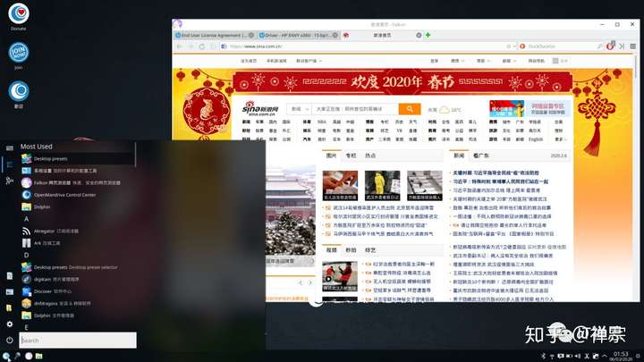Image resolution: width=644 pixels, height=362 pixels.
Task: Switch to the Driver - HP ENVY tab
Action: (297, 35)
